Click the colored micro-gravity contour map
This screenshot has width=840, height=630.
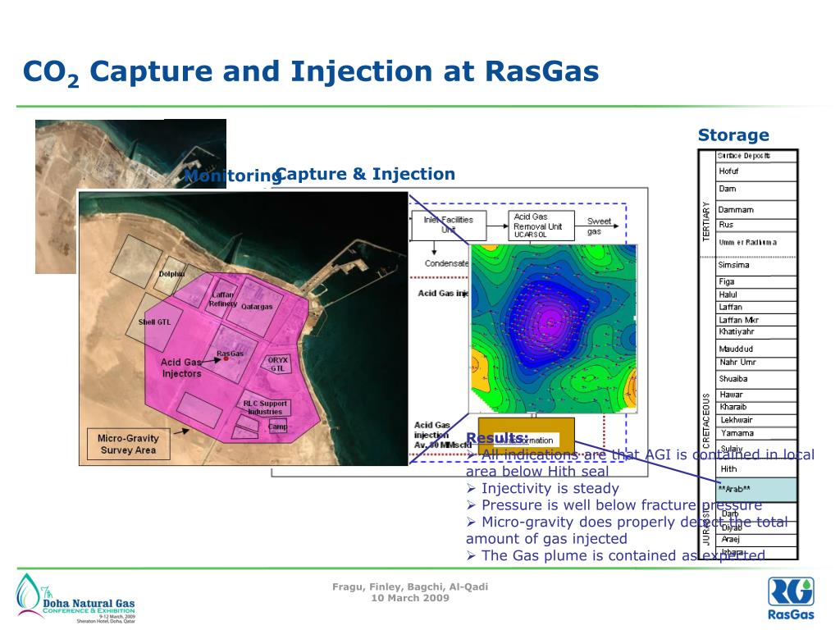(x=554, y=328)
